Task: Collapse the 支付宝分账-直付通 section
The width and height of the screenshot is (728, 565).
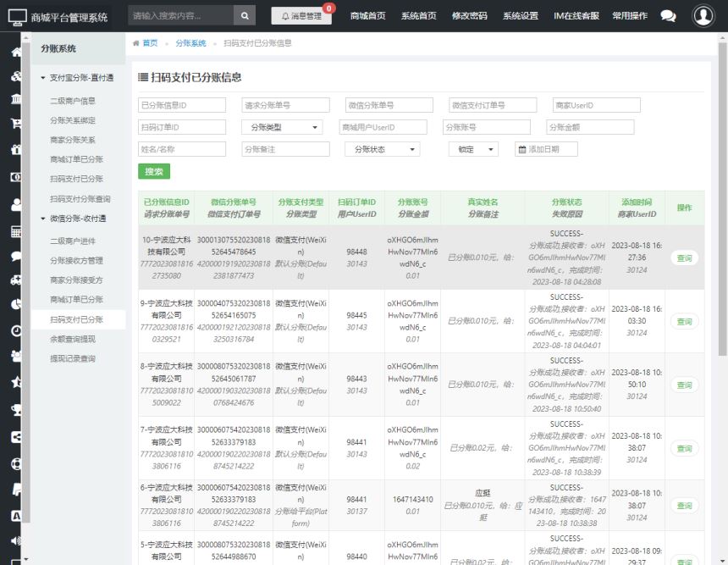Action: pos(77,78)
